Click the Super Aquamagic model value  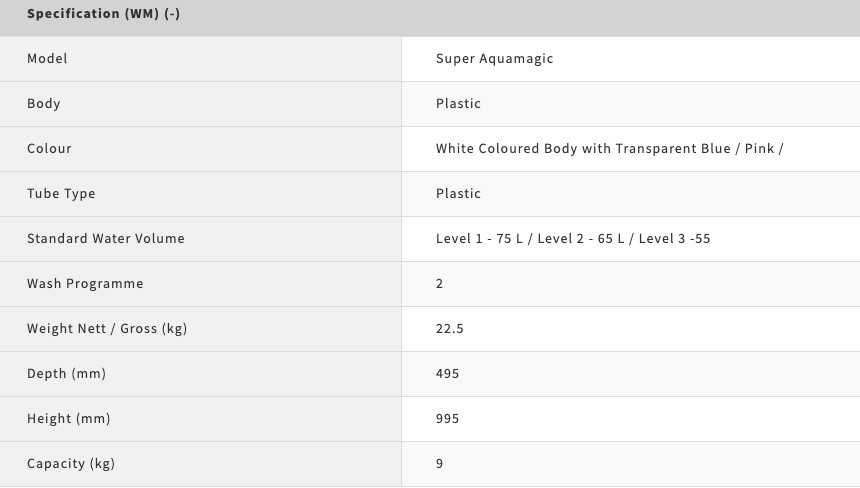[494, 59]
